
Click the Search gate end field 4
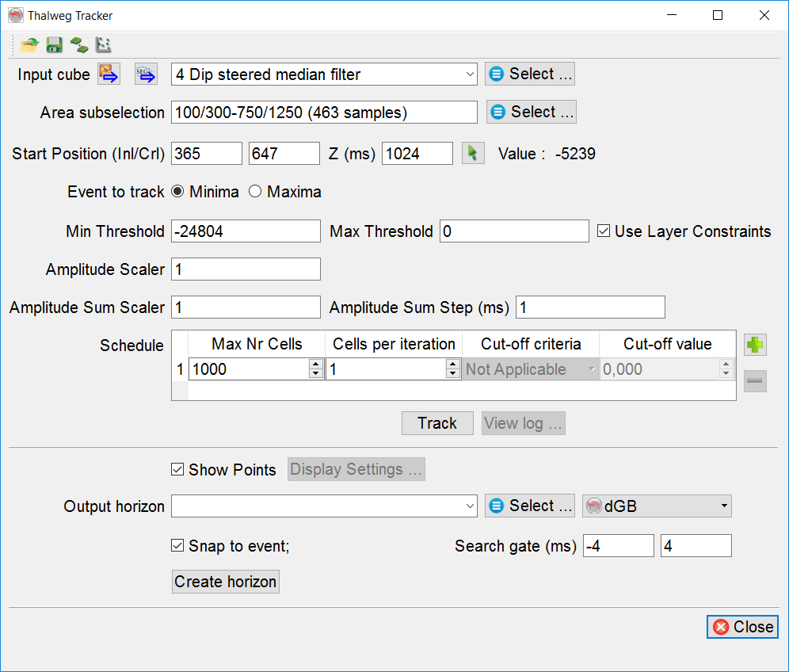[696, 546]
